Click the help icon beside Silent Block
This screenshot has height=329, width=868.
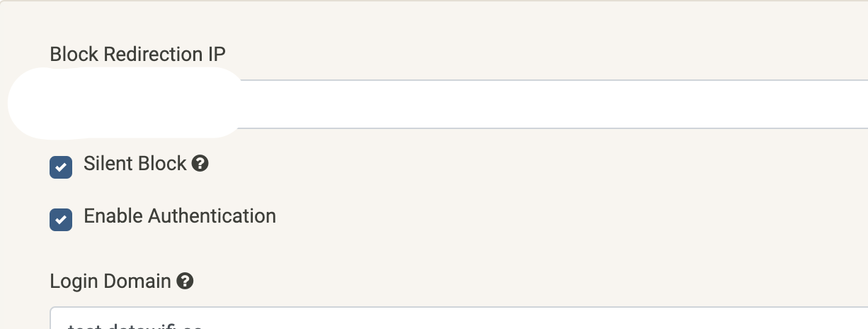click(200, 164)
